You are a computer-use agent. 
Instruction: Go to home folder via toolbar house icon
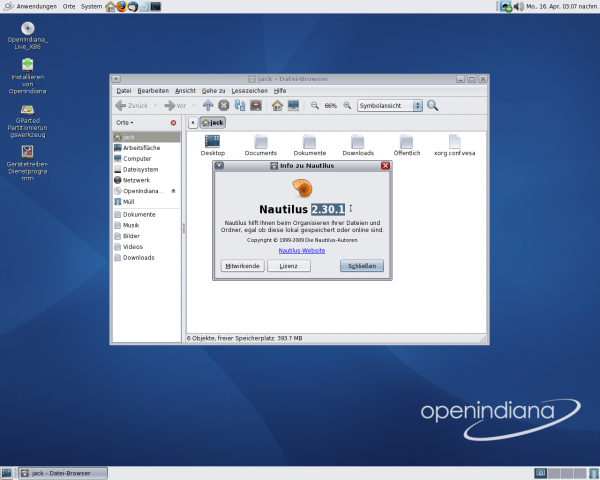tap(277, 105)
